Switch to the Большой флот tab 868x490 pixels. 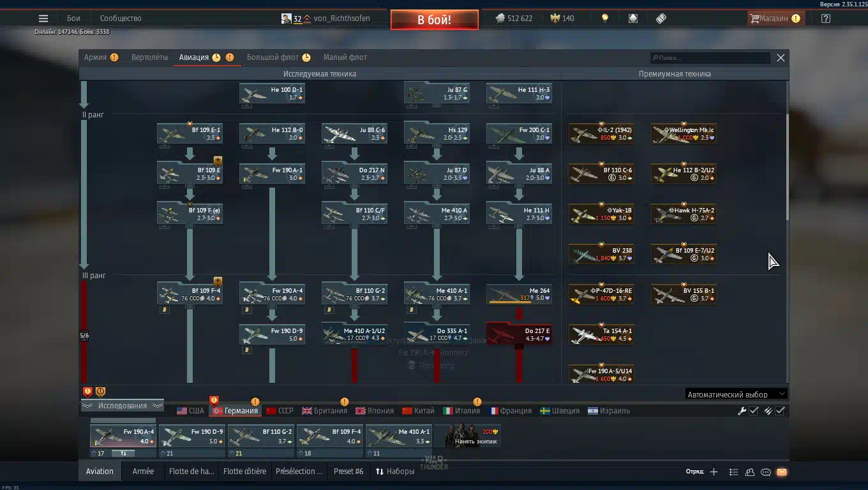click(x=279, y=57)
